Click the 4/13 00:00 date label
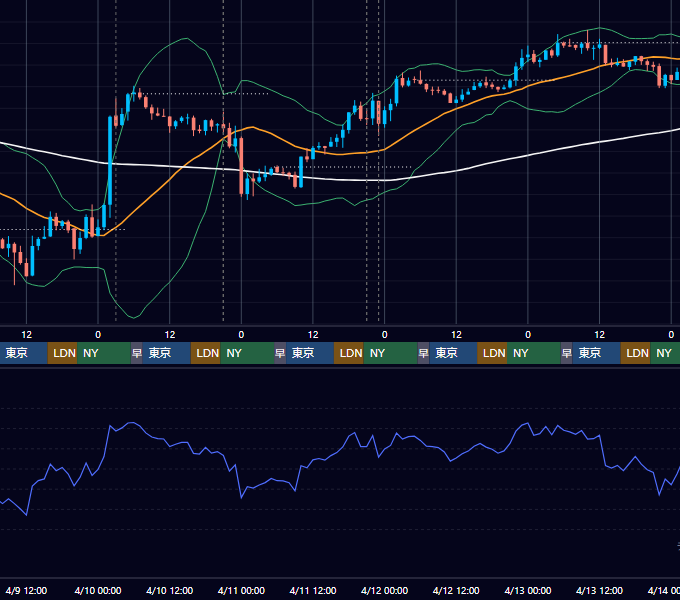680x600 pixels. tap(528, 590)
